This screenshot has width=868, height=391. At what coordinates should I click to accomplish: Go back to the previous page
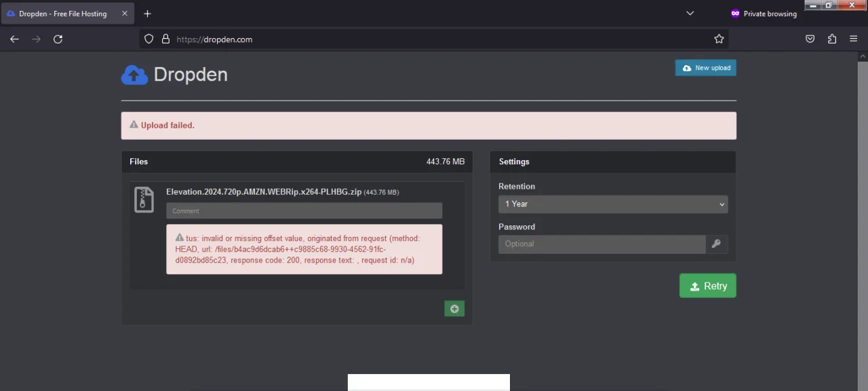14,39
